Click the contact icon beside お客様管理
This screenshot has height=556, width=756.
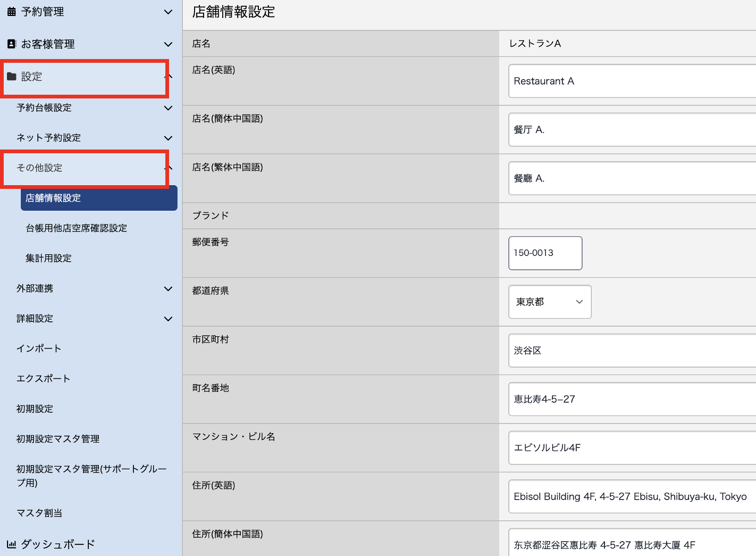click(11, 44)
